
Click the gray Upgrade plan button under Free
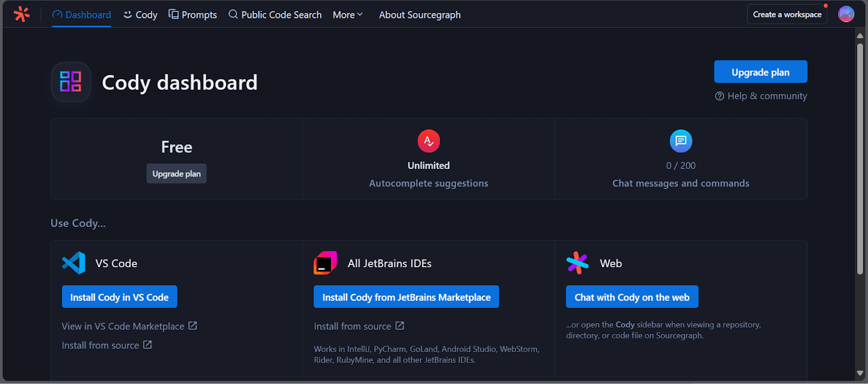176,174
